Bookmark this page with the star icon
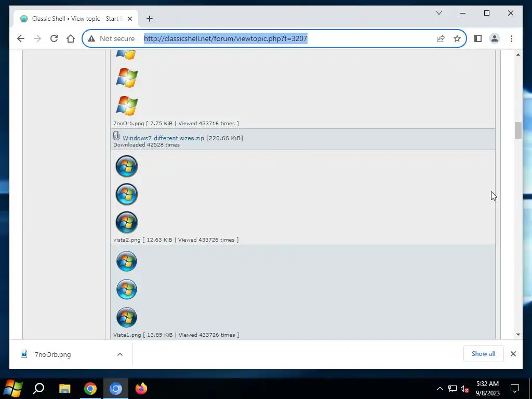The width and height of the screenshot is (532, 399). pos(457,38)
